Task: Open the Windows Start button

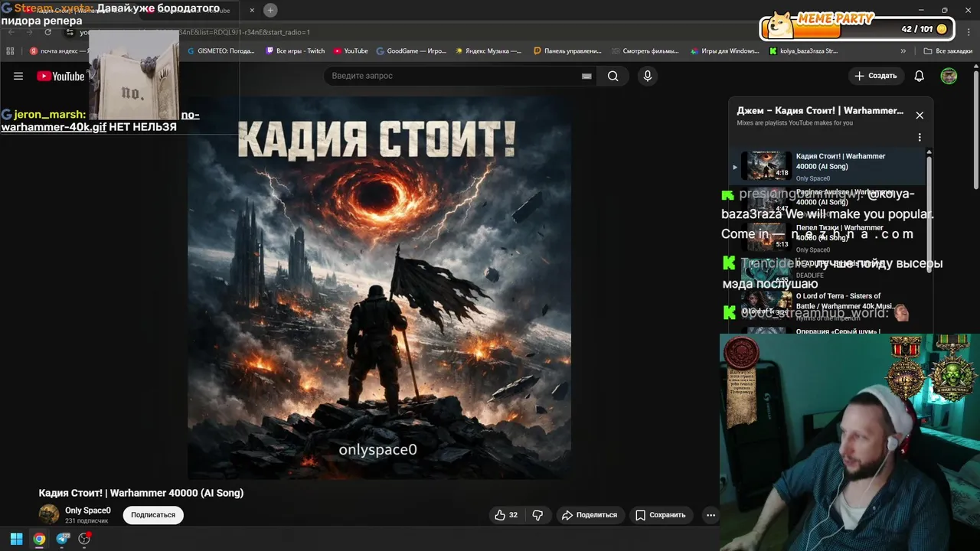Action: [16, 539]
